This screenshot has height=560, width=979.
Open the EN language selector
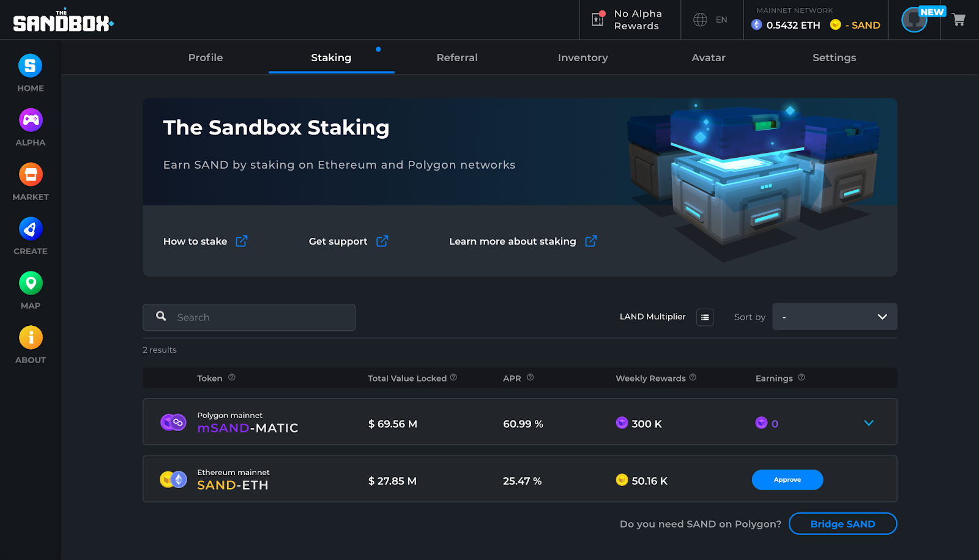coord(722,20)
